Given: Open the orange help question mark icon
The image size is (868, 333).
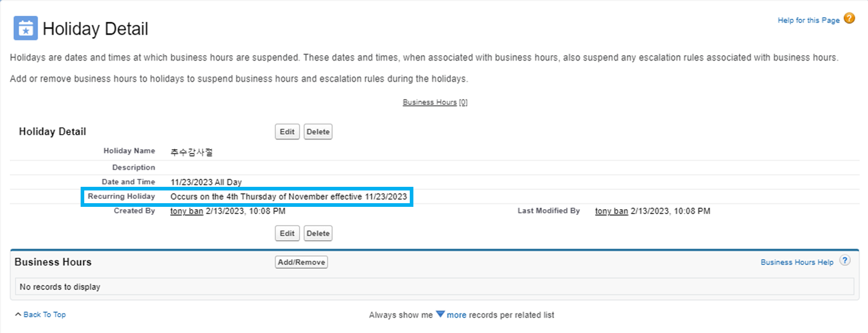Looking at the screenshot, I should 849,19.
